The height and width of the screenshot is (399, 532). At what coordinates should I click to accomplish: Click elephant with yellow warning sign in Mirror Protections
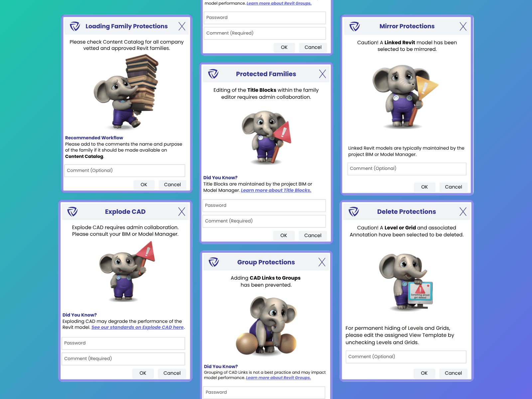coord(405,96)
